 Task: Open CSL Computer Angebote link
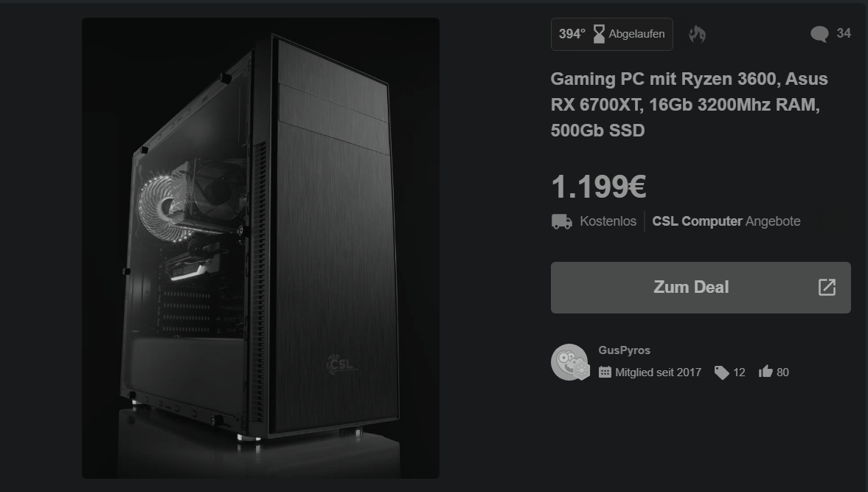[x=726, y=221]
